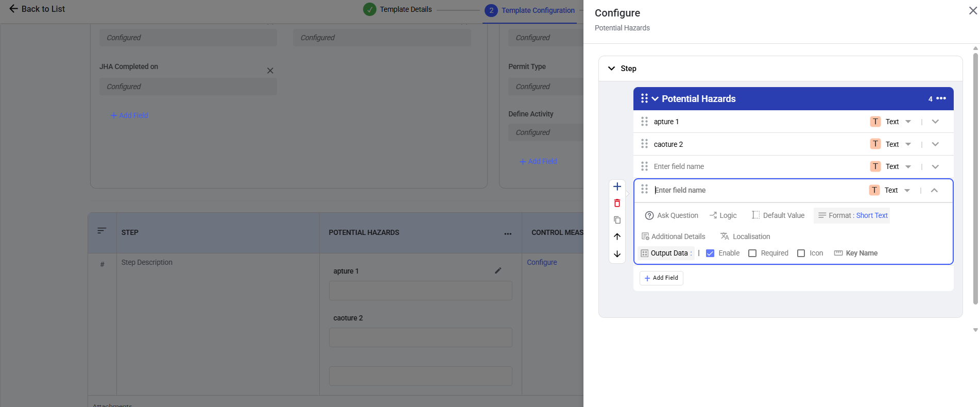The width and height of the screenshot is (980, 407).
Task: Open the Logic option
Action: (x=723, y=215)
